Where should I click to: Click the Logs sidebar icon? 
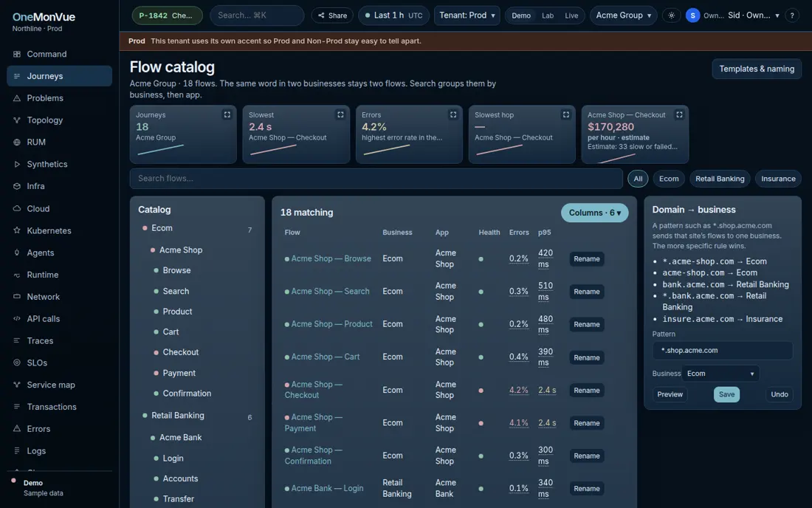click(16, 450)
